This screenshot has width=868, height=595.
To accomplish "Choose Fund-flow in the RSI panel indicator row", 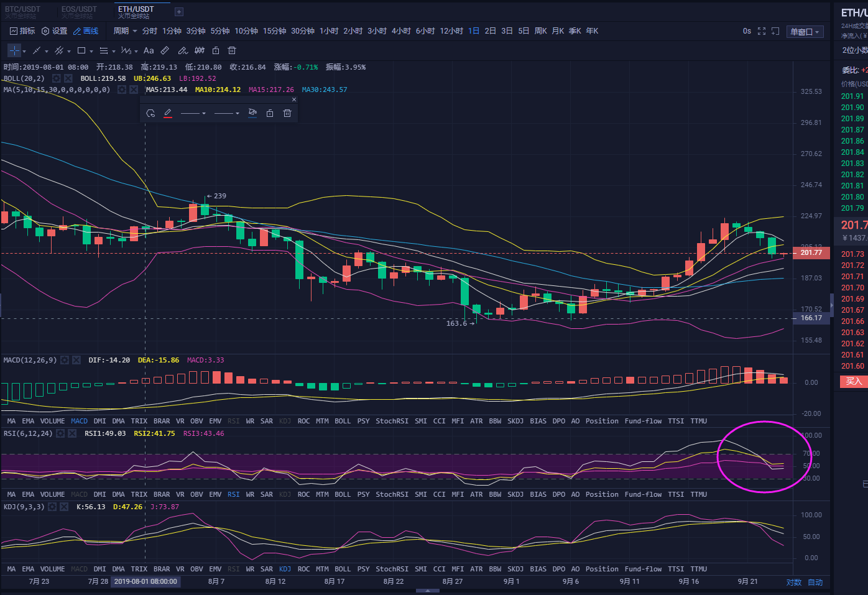I will [x=643, y=494].
